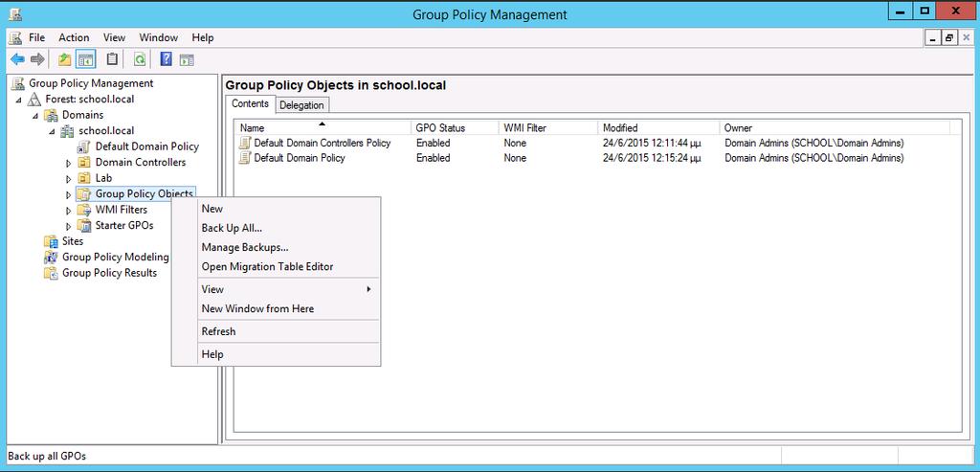Select Group Policy Modeling tree item

pyautogui.click(x=116, y=257)
